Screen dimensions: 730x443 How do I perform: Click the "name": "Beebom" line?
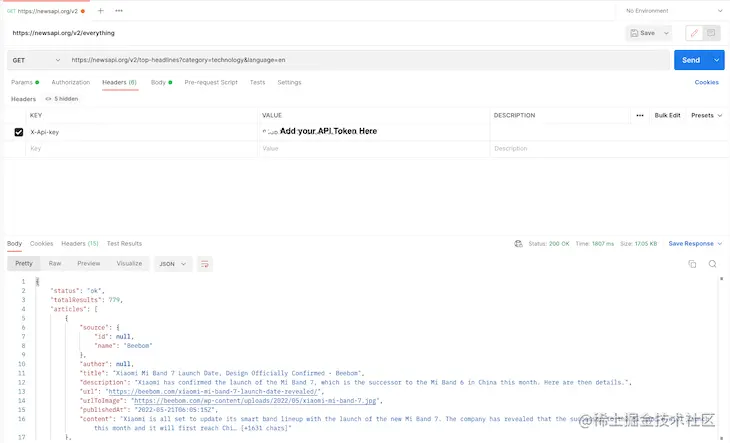123,346
